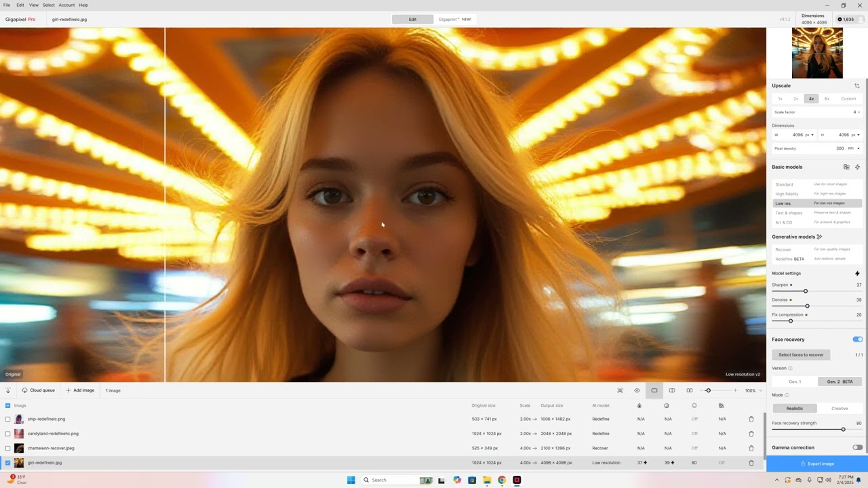
Task: Adjust the Scale factor stepper arrows
Action: (x=859, y=113)
